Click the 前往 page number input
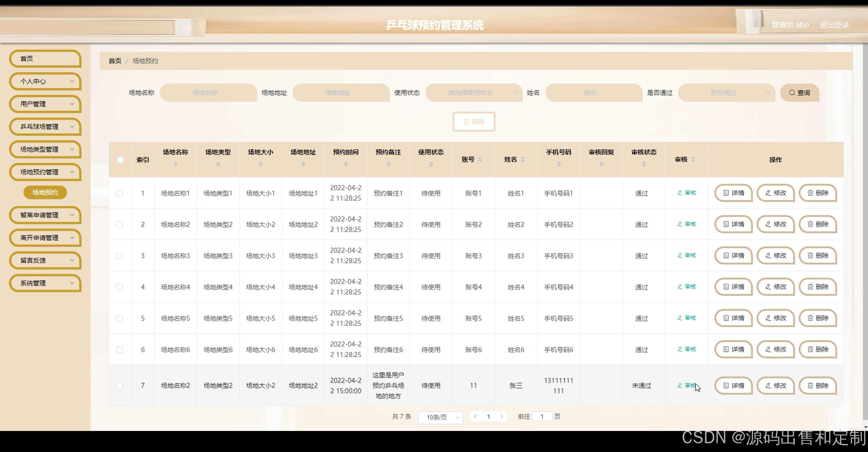Image resolution: width=868 pixels, height=452 pixels. (542, 416)
